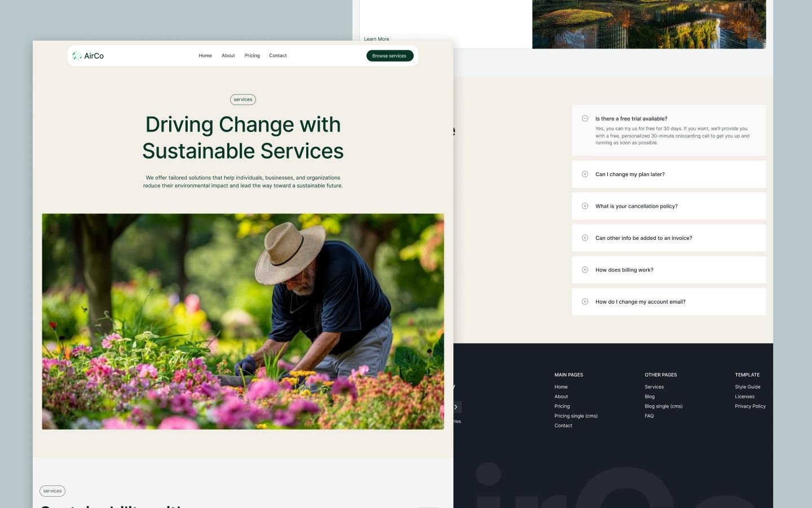Go to Pricing in top navigation

[252, 56]
